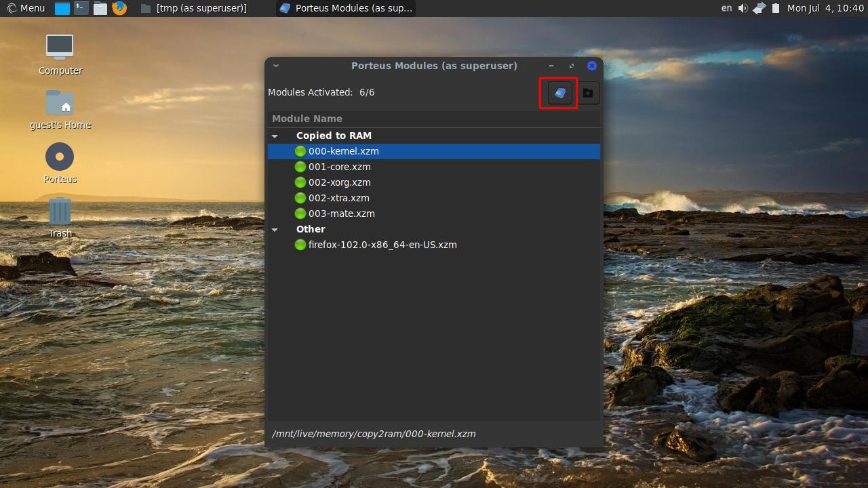Launch Firefox from the top panel
Screen dimensions: 868x488
(119, 8)
